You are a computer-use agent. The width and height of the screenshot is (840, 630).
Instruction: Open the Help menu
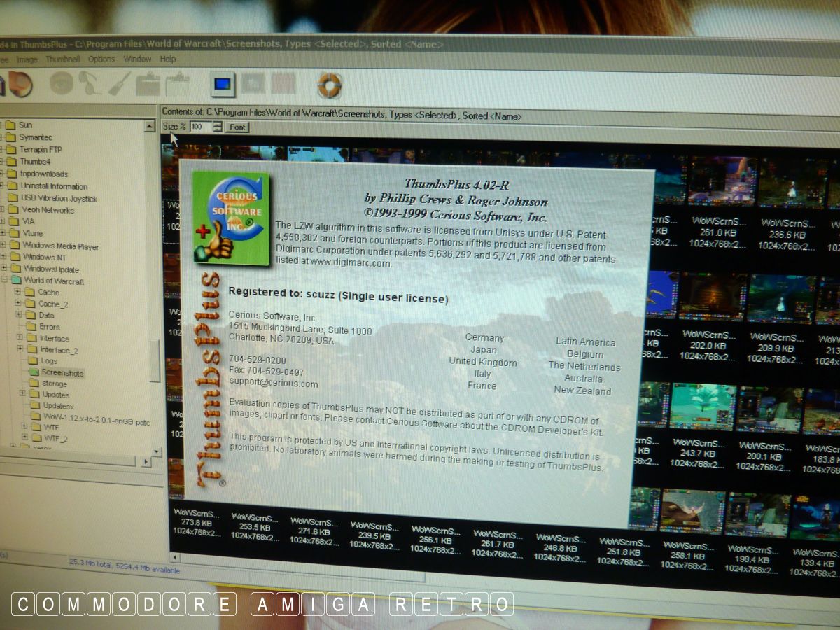(168, 59)
